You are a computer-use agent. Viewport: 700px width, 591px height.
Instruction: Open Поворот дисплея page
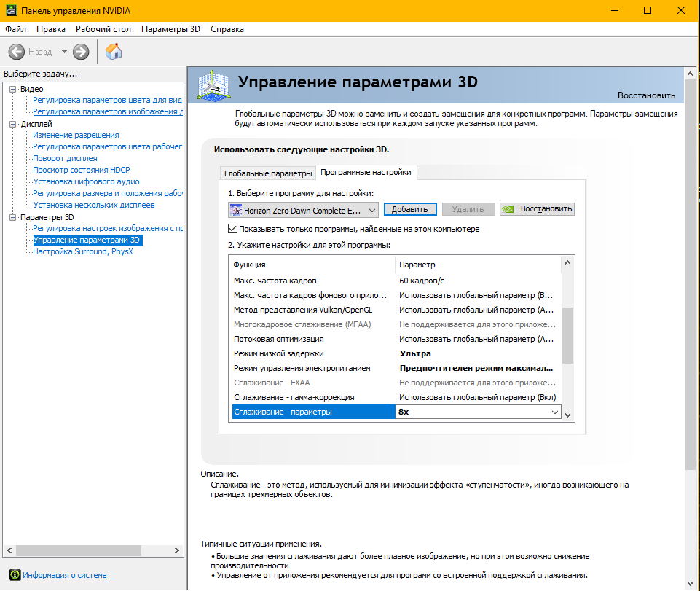(x=65, y=158)
